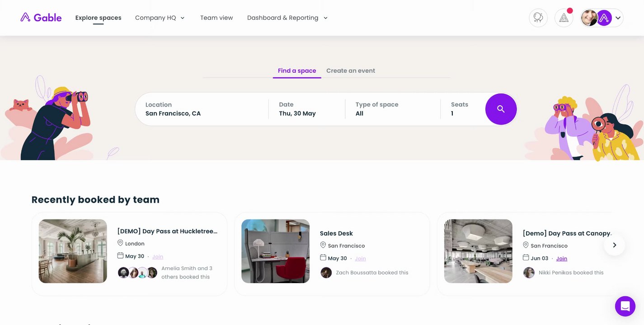The height and width of the screenshot is (325, 644).
Task: Click the Location field San Francisco
Action: point(201,109)
